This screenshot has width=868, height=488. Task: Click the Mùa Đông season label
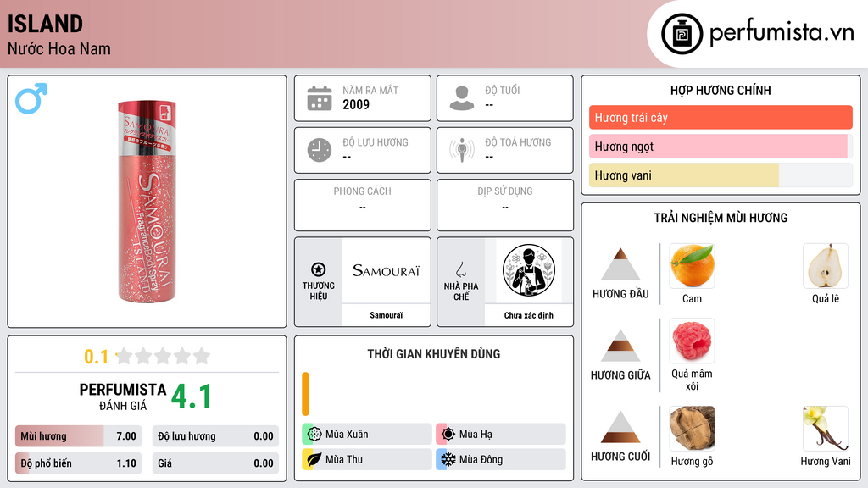click(481, 459)
